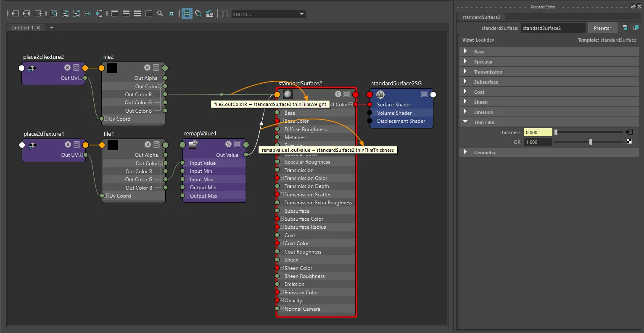Click the magnifier search icon in toolbar

160,13
